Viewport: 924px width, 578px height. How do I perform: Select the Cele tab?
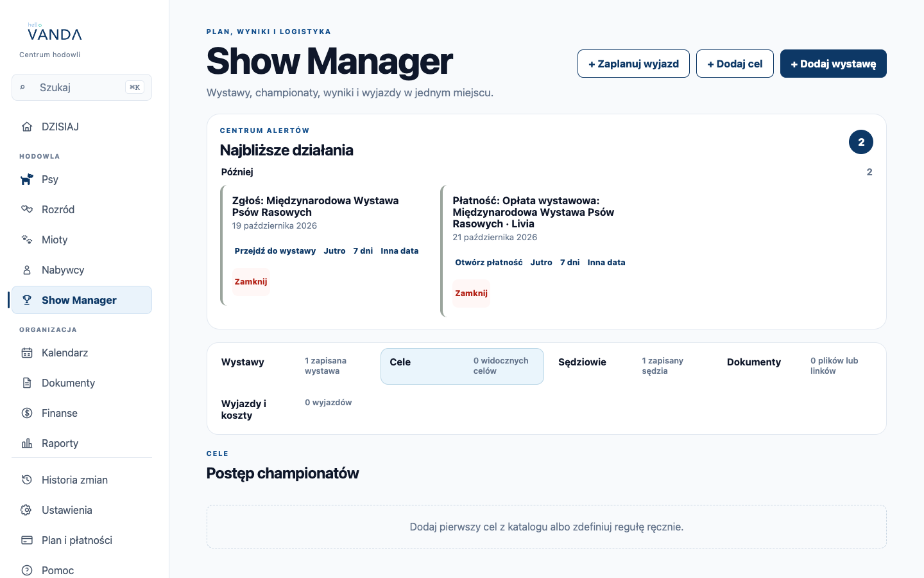[462, 366]
